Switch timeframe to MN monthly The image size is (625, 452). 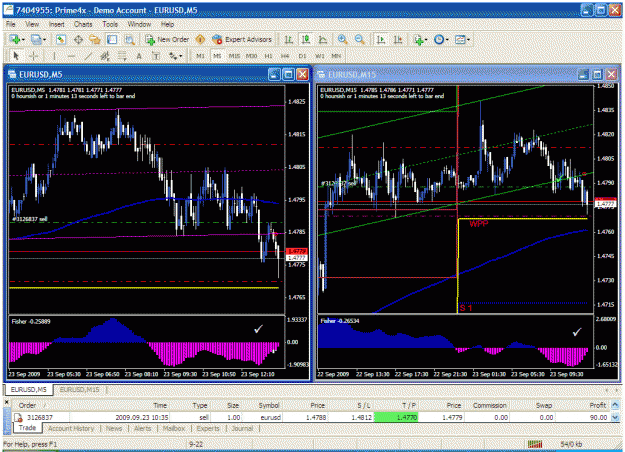[x=336, y=56]
